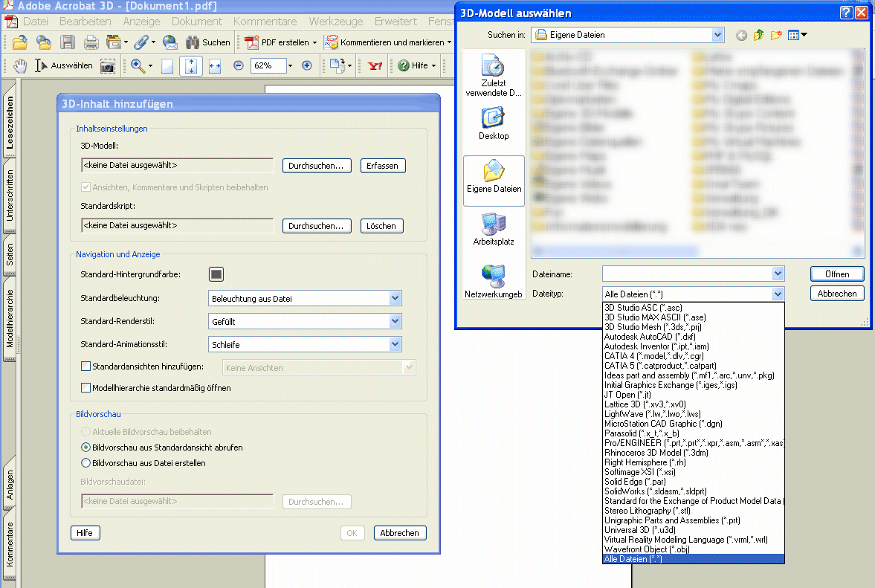Screen dimensions: 875x588
Task: Check Modellhierarchie standardmäßig öffnen
Action: (x=86, y=388)
